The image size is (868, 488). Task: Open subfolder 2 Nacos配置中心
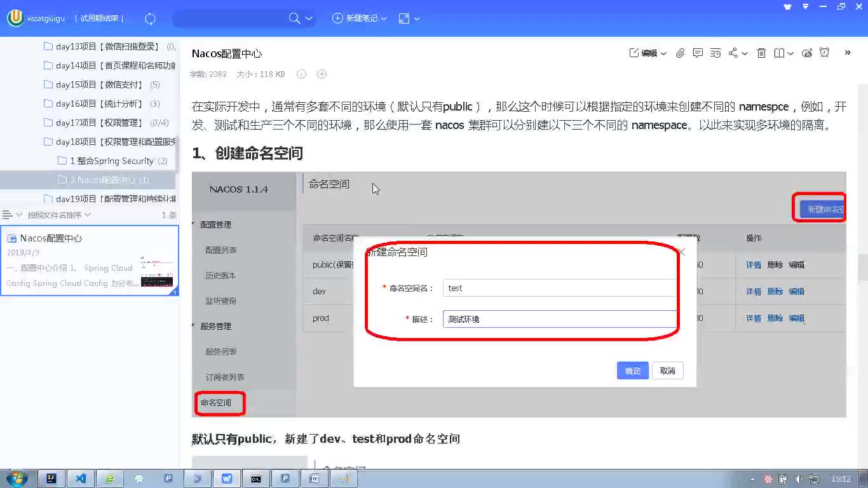[104, 180]
